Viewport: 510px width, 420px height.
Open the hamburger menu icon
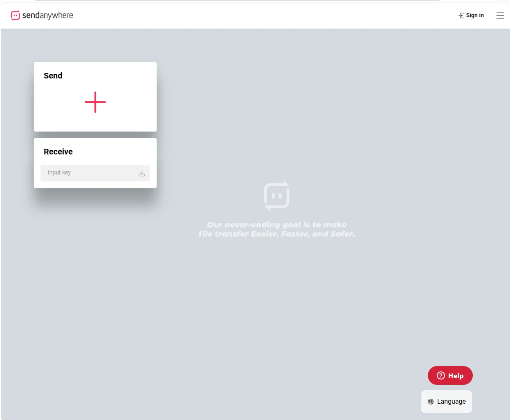[x=500, y=16]
